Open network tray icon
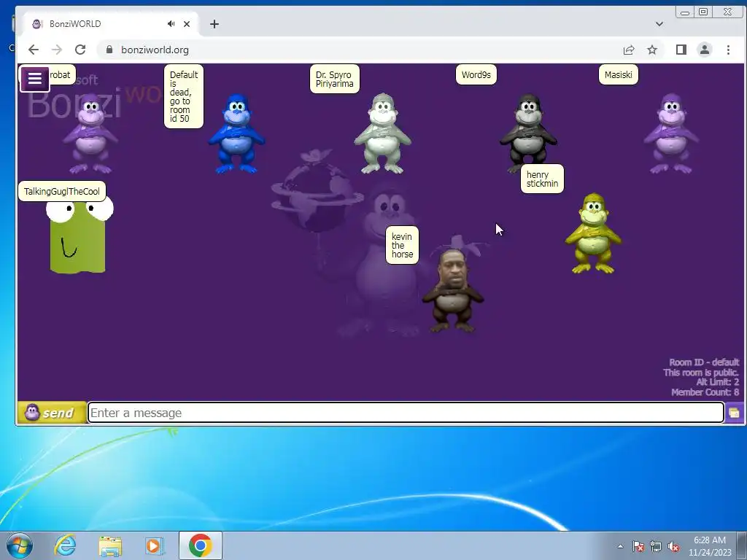The image size is (747, 560). click(x=656, y=546)
